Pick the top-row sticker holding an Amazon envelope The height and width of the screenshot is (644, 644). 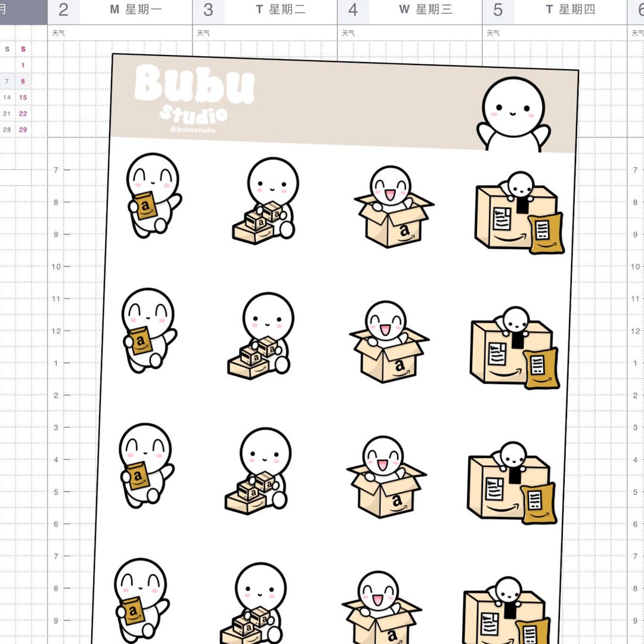point(154,196)
